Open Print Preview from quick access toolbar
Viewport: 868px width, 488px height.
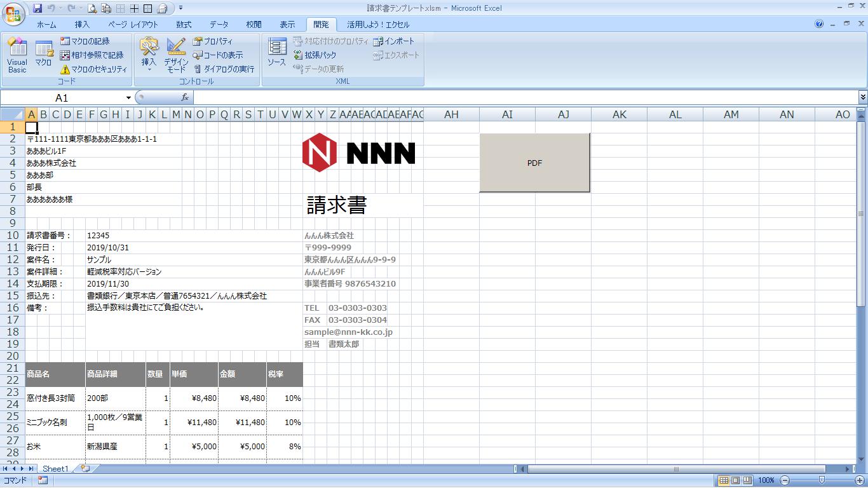pyautogui.click(x=92, y=8)
